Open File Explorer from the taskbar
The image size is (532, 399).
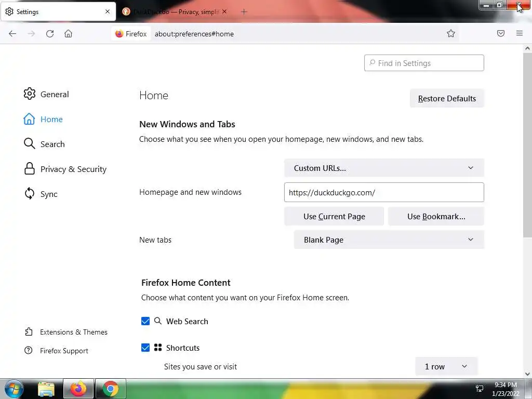coord(46,389)
